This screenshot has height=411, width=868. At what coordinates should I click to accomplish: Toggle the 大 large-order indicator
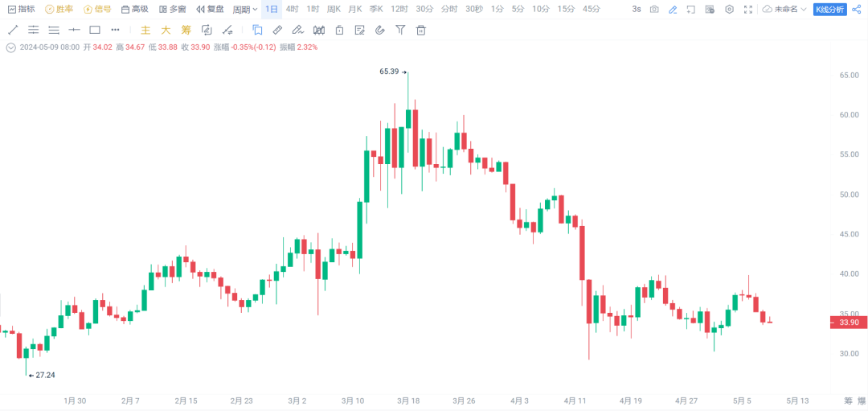(166, 31)
